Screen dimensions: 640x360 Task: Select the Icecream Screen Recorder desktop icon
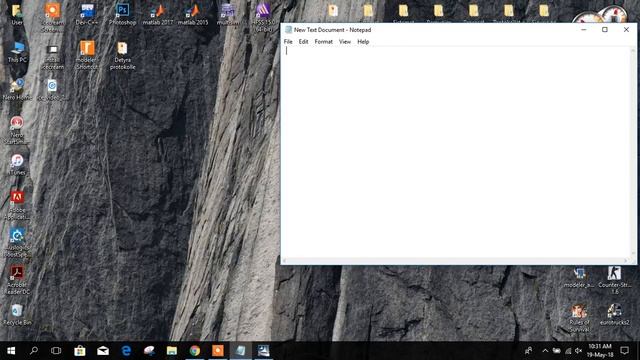point(52,17)
